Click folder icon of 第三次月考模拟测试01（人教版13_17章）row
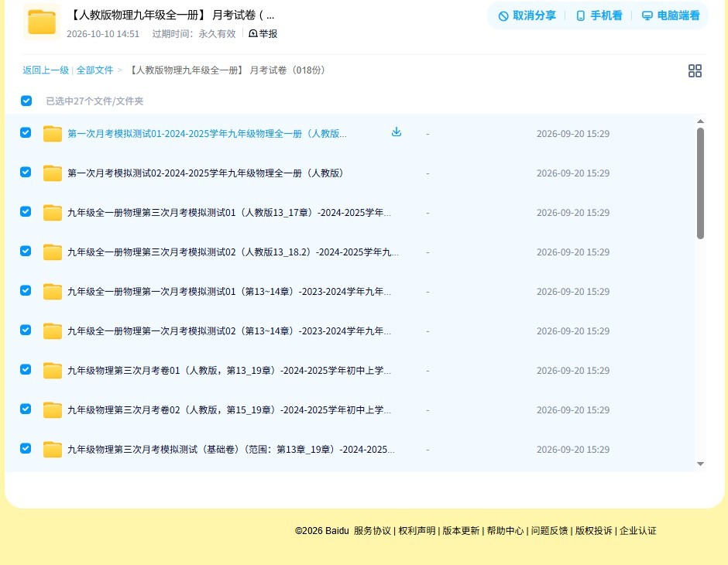 pos(53,212)
